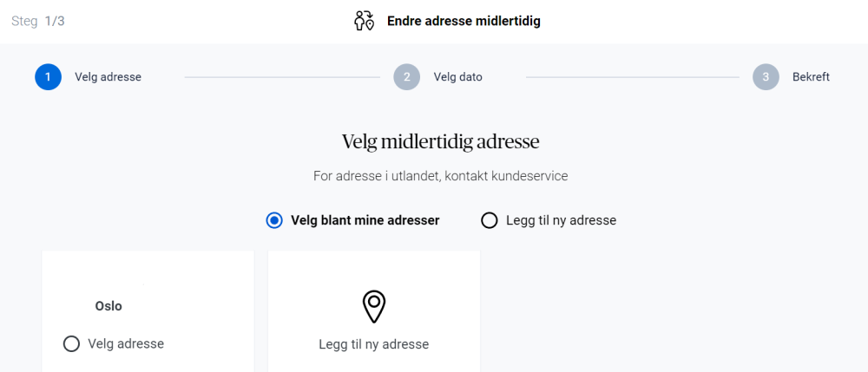Click 'Velg adresse' label text in Oslo card
This screenshot has width=868, height=372.
(126, 344)
